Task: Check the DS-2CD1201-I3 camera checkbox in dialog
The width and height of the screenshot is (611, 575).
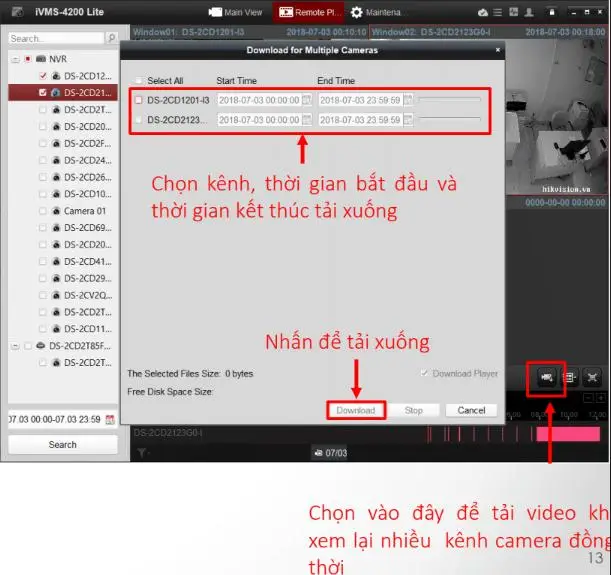Action: click(x=138, y=100)
